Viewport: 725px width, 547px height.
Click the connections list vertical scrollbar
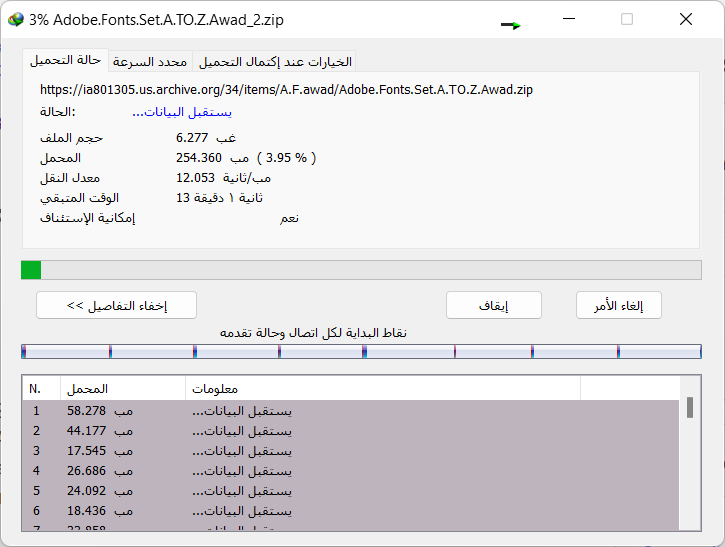(690, 460)
